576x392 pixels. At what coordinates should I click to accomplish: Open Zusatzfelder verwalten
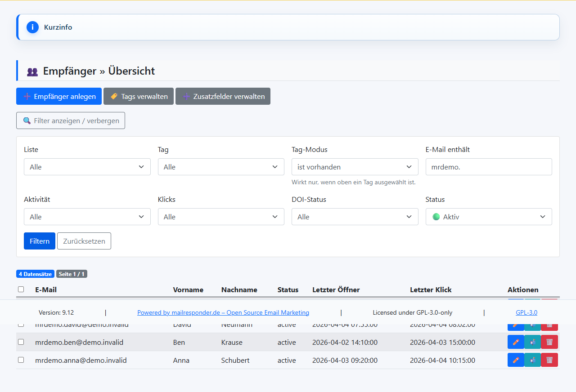223,96
